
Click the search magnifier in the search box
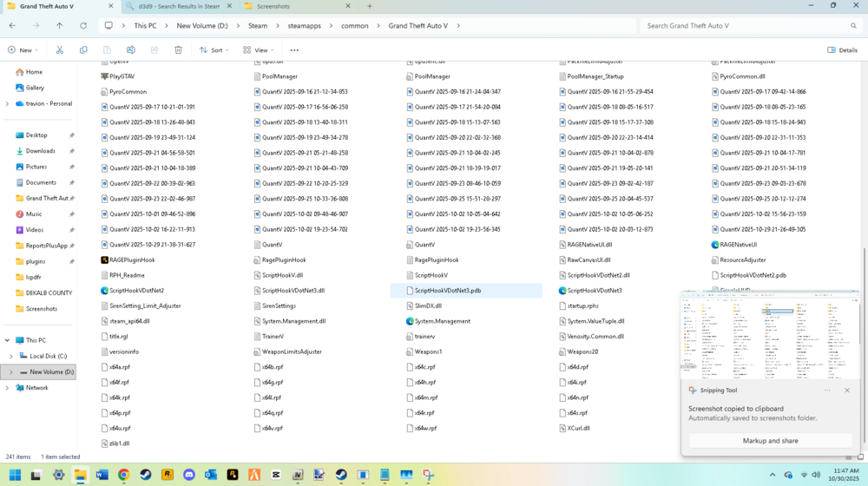tap(853, 25)
